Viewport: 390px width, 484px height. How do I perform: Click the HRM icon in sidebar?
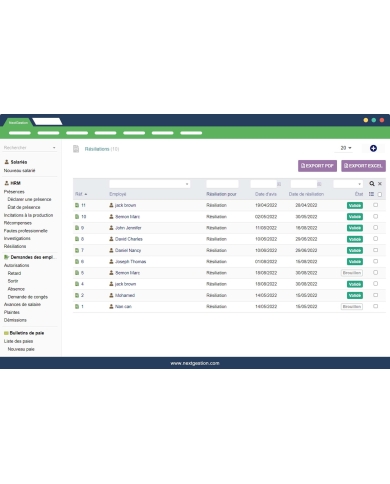click(6, 183)
